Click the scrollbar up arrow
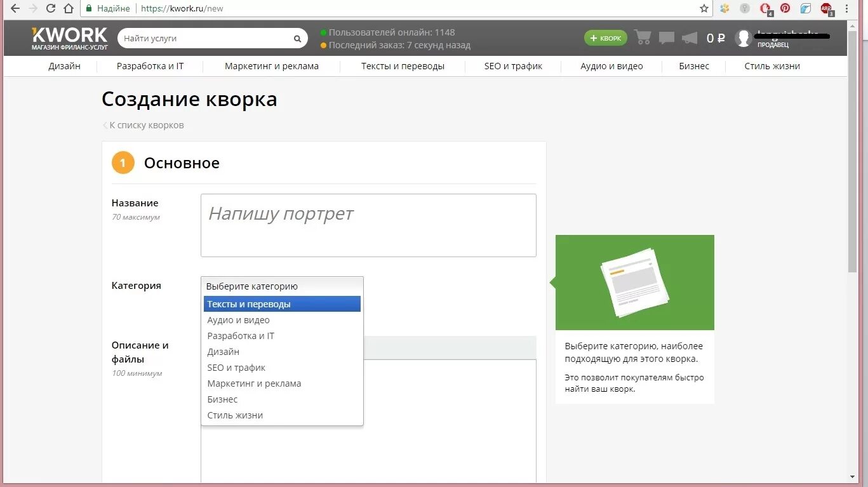Viewport: 868px width, 487px height. [x=852, y=25]
